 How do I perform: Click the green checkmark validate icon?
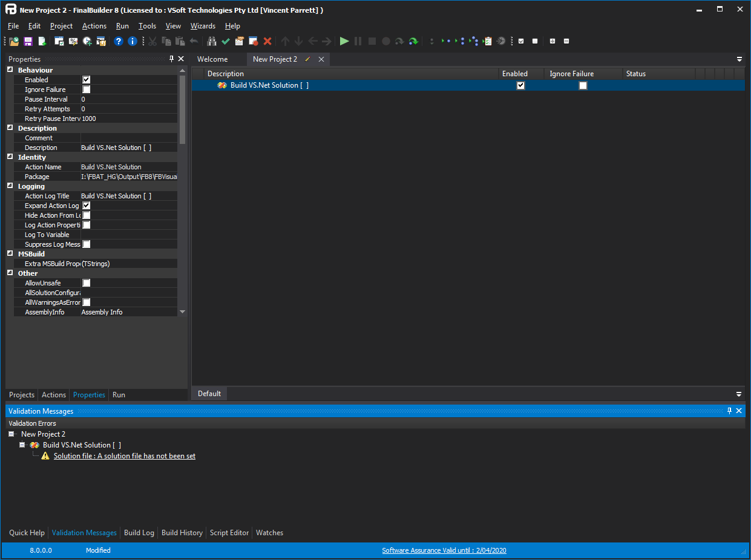[226, 41]
